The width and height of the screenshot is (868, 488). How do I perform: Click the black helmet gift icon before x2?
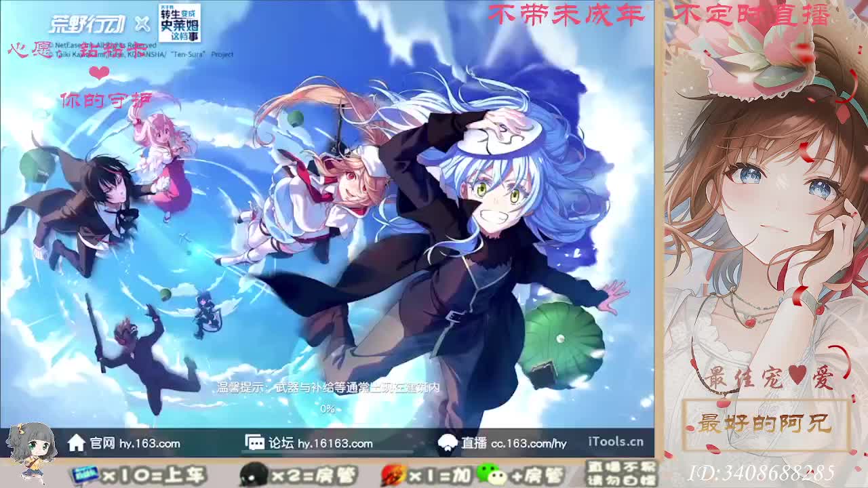[254, 475]
